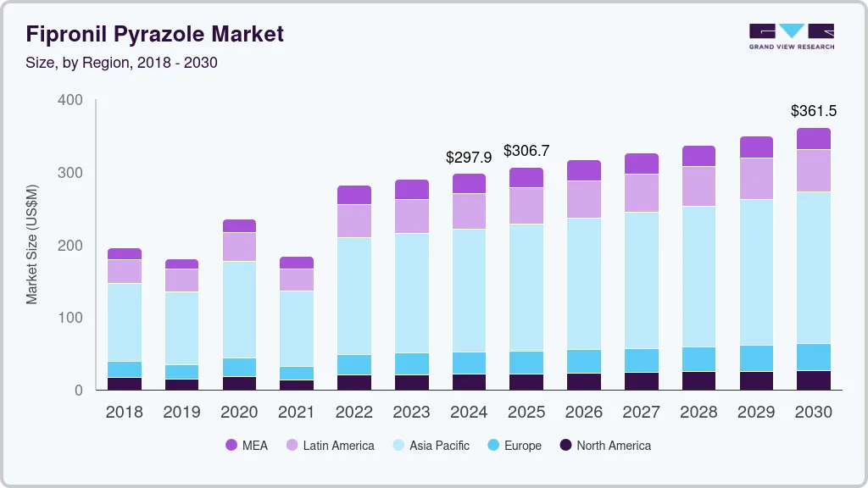
Task: Select the North America legend marker
Action: [x=565, y=446]
